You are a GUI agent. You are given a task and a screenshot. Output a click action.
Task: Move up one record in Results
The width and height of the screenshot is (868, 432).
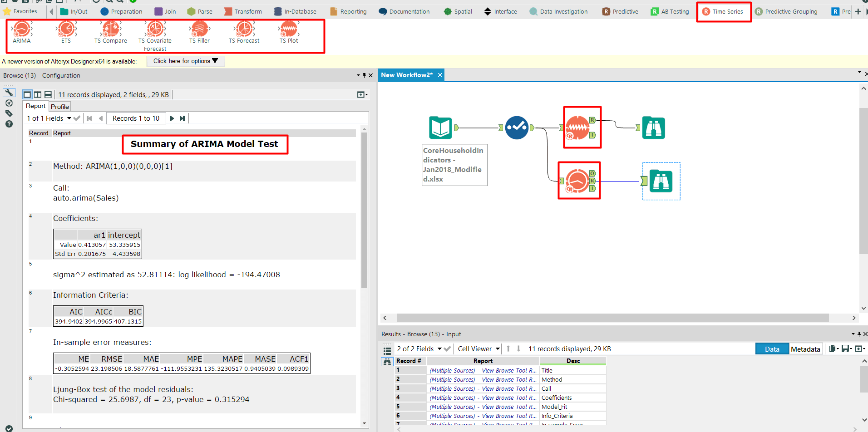tap(508, 349)
